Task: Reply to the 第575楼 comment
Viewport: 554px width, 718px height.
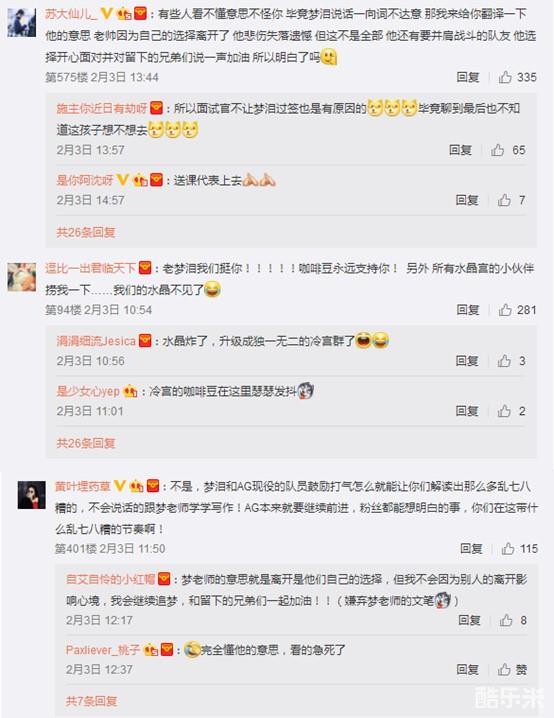Action: tap(467, 77)
